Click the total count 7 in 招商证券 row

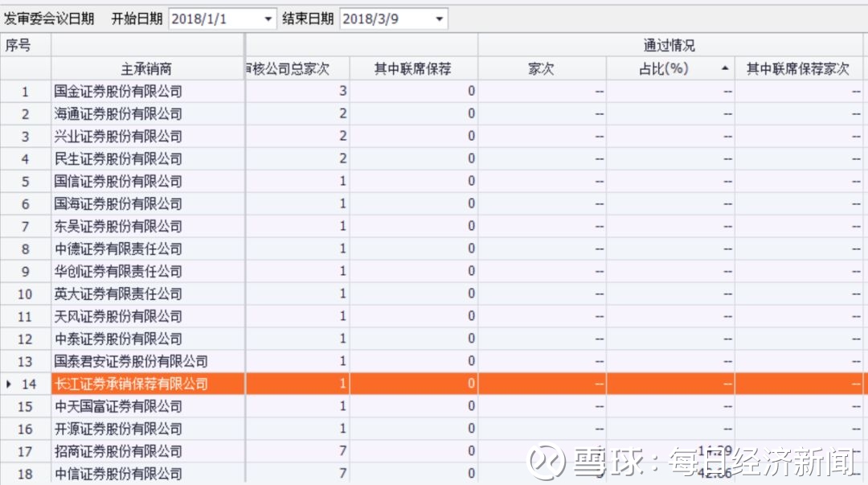click(342, 451)
